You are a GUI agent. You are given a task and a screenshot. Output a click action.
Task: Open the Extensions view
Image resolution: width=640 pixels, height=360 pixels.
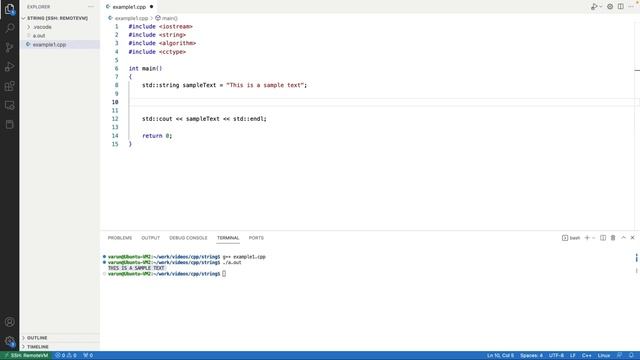point(9,86)
